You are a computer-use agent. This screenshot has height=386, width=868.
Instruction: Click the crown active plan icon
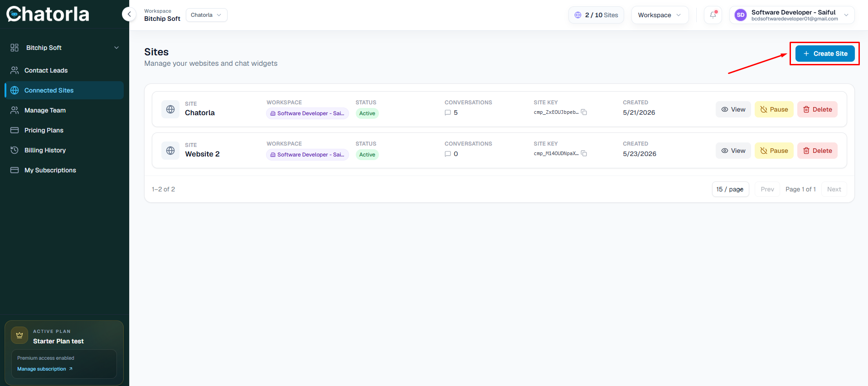tap(19, 335)
